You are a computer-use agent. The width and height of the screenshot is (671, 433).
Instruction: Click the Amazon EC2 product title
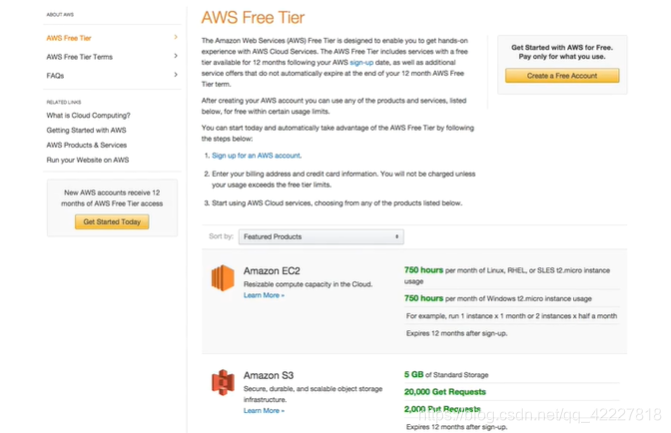click(272, 271)
